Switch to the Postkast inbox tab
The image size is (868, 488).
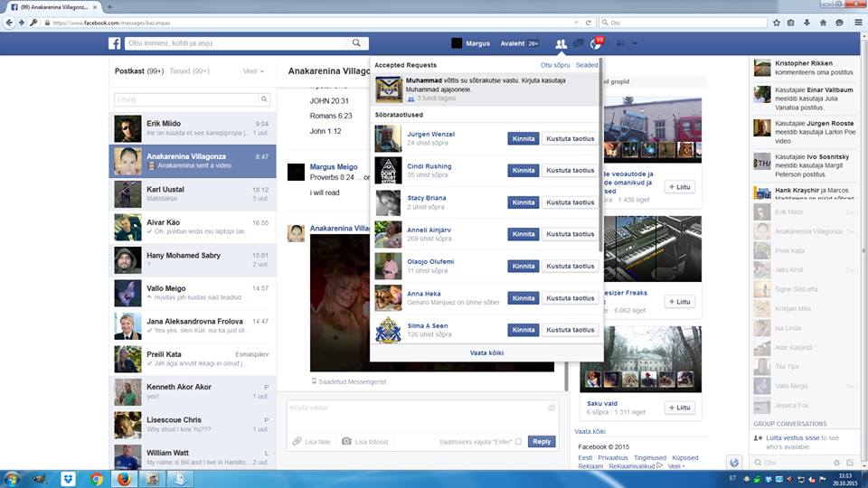(x=139, y=70)
